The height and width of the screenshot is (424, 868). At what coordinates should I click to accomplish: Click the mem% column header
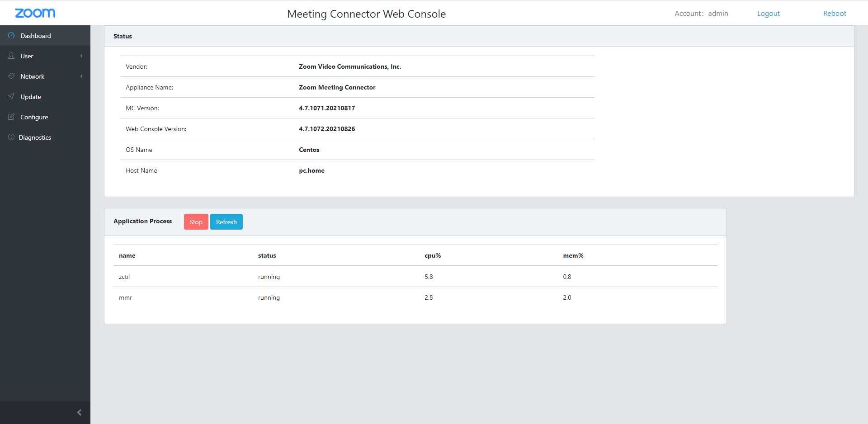click(573, 255)
